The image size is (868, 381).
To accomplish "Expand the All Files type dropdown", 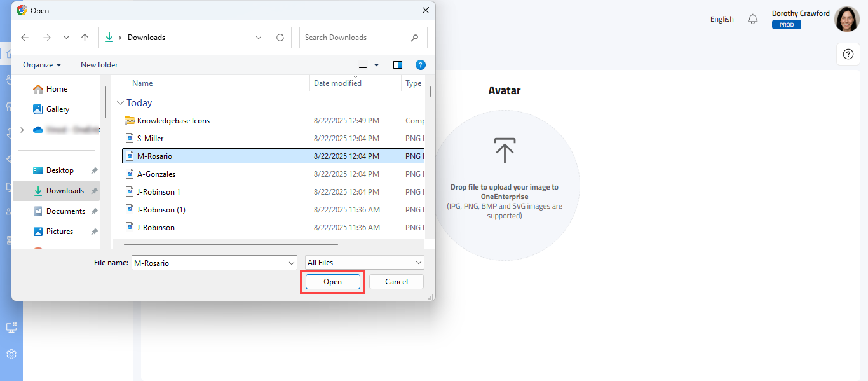I will pyautogui.click(x=365, y=263).
